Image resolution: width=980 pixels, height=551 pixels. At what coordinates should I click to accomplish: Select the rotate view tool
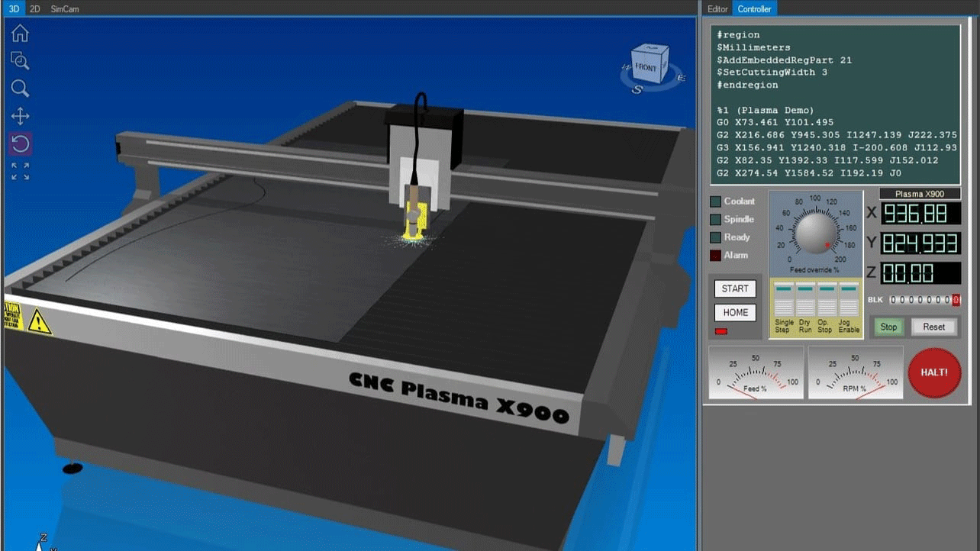tap(20, 143)
